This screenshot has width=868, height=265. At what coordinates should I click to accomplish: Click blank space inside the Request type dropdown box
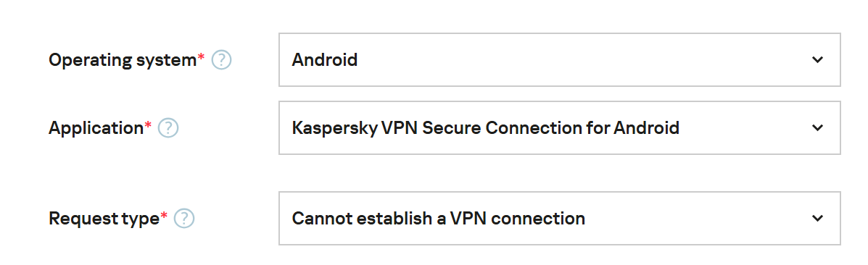[698, 219]
